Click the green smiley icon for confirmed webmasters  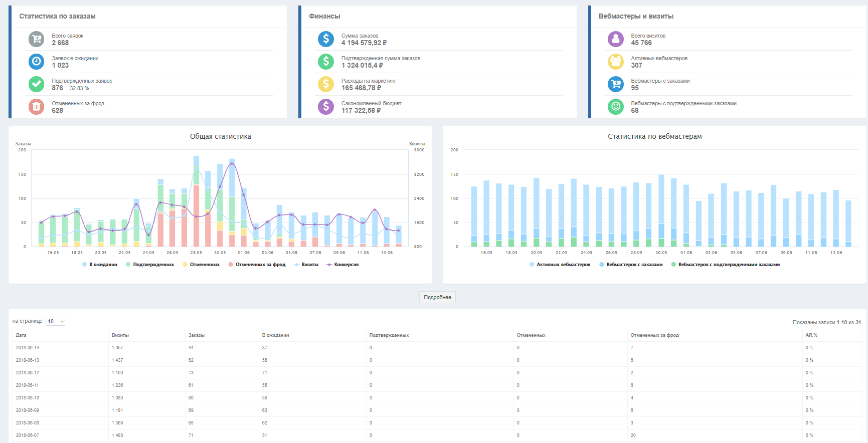(615, 106)
